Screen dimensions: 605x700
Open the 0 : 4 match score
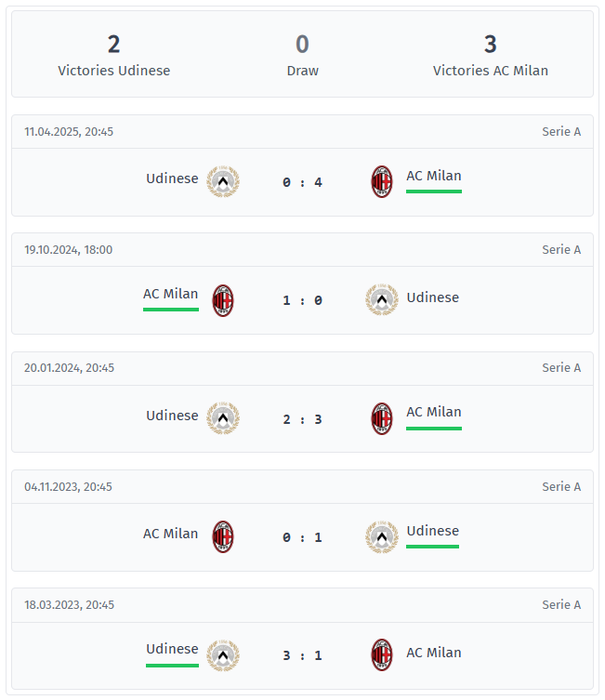pos(303,182)
